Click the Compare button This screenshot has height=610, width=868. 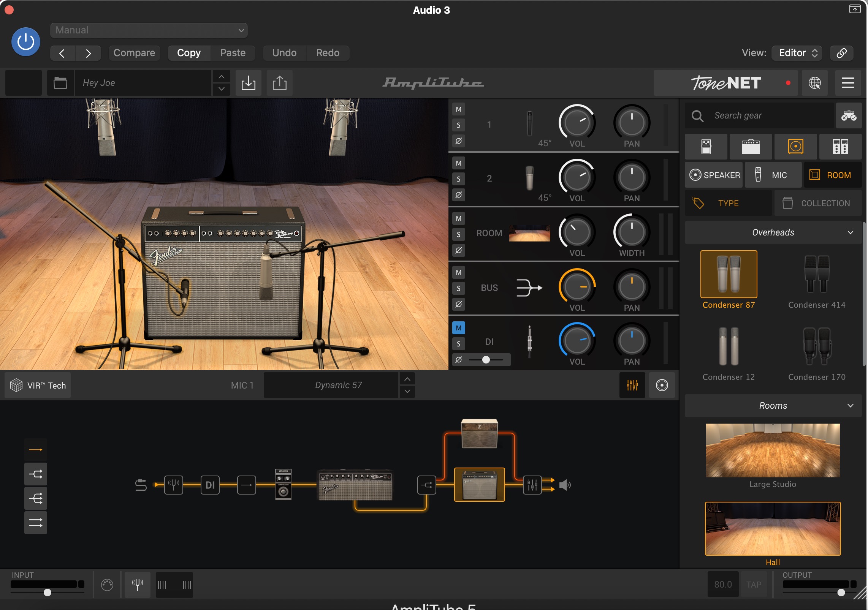pyautogui.click(x=134, y=53)
